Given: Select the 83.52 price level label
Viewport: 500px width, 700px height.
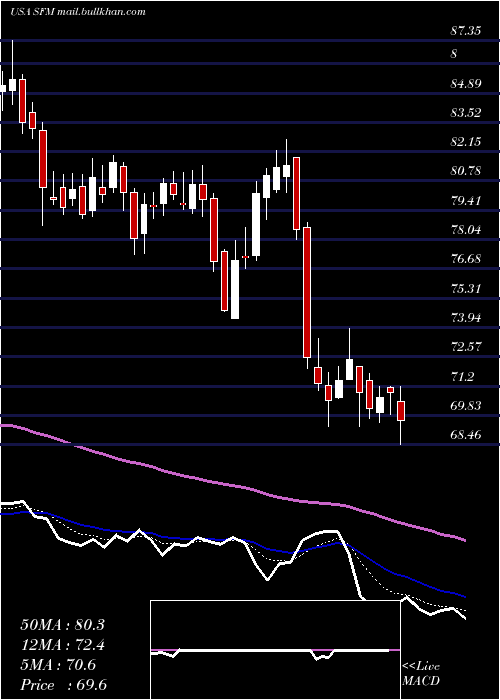Looking at the screenshot, I should (x=466, y=112).
